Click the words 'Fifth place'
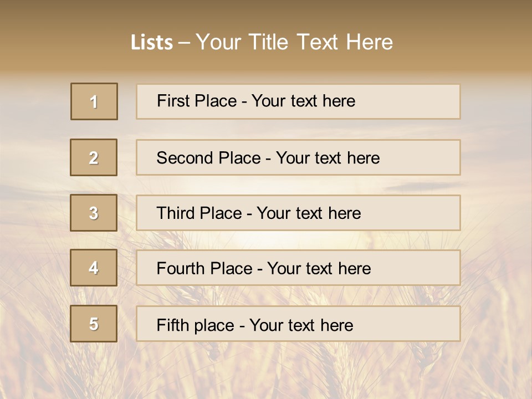Image resolution: width=532 pixels, height=399 pixels. [x=196, y=325]
